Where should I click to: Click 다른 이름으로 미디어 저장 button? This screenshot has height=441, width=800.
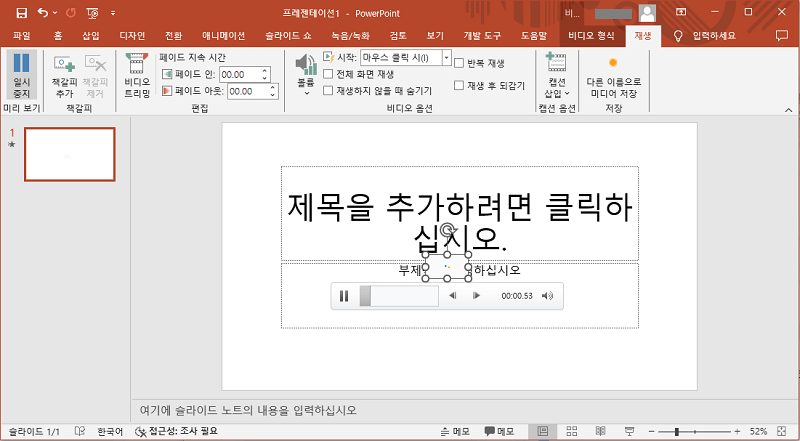point(614,77)
